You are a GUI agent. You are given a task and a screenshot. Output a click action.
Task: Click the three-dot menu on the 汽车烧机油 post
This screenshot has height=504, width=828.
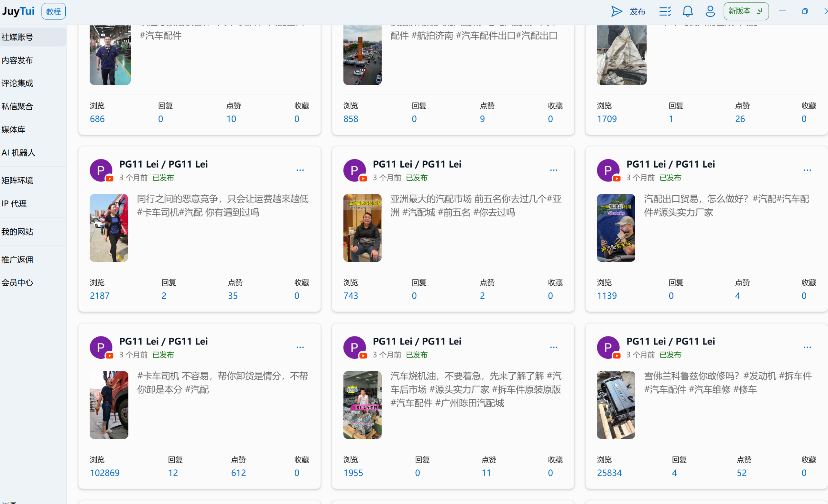(x=553, y=347)
